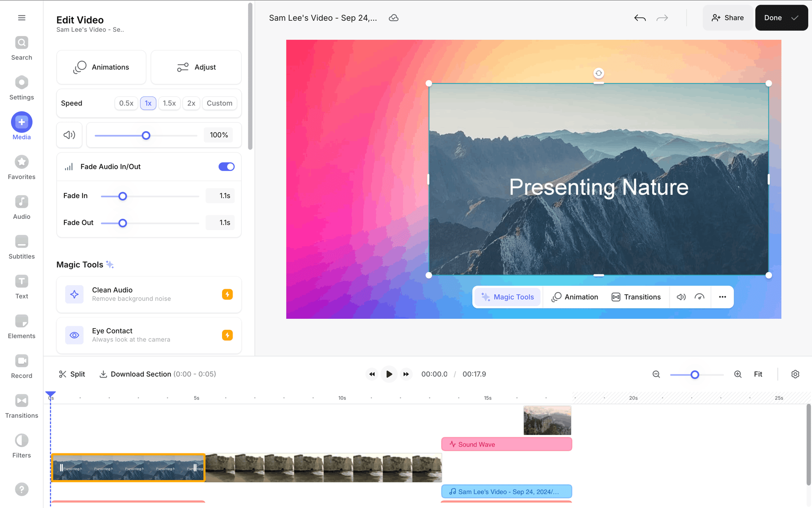812x508 pixels.
Task: Click the Fade In slider handle
Action: (x=123, y=196)
